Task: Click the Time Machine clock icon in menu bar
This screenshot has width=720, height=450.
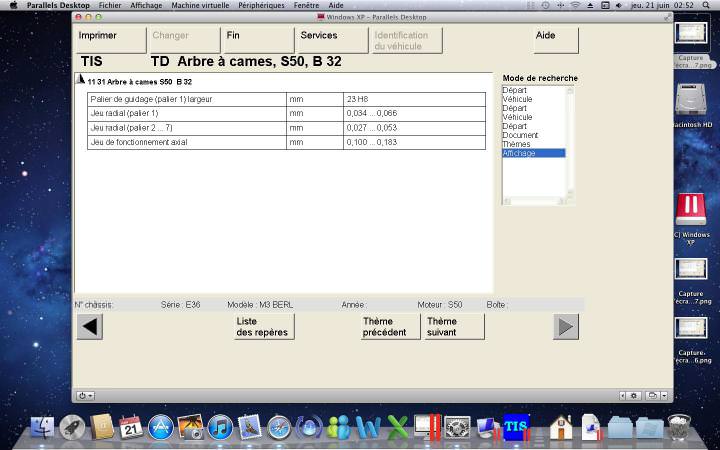Action: 546,6
